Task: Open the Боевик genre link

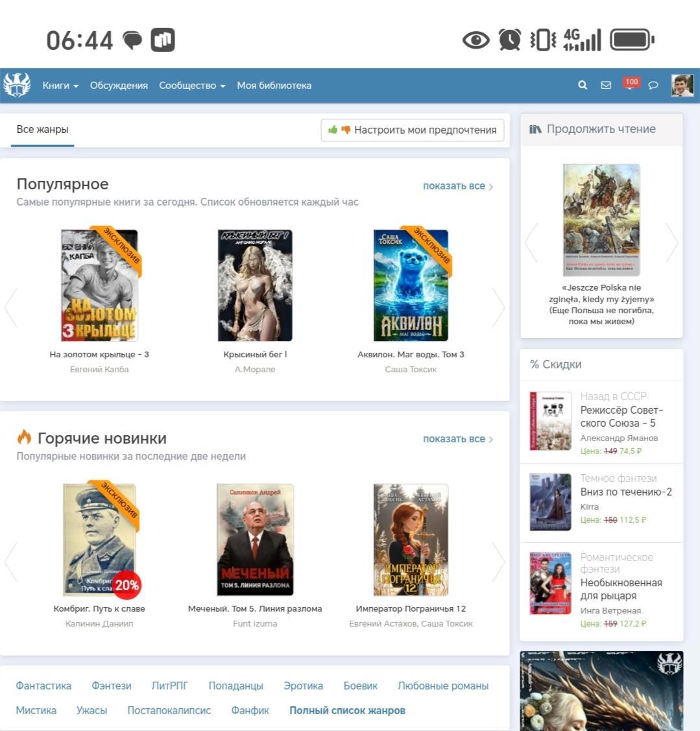Action: (361, 686)
